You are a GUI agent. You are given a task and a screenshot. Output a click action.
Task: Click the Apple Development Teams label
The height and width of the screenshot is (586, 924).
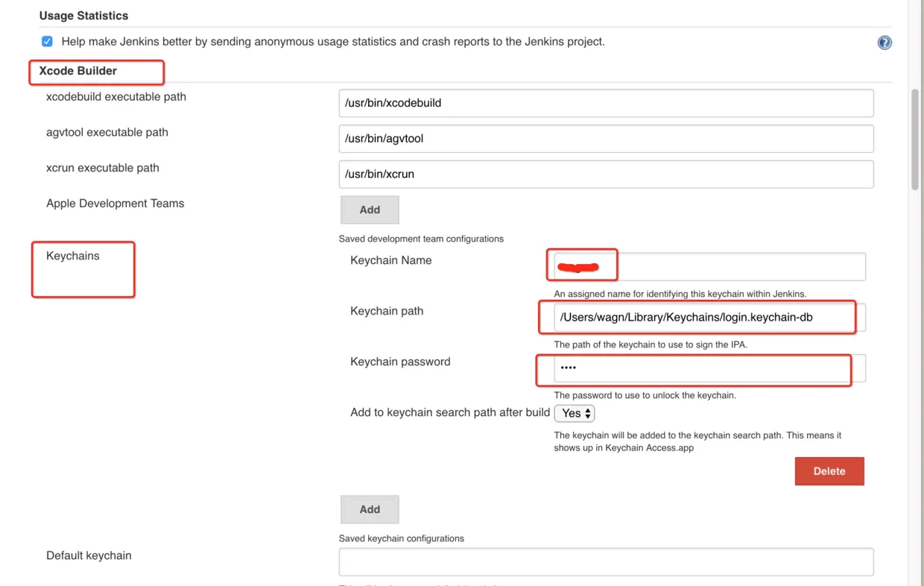(x=115, y=204)
